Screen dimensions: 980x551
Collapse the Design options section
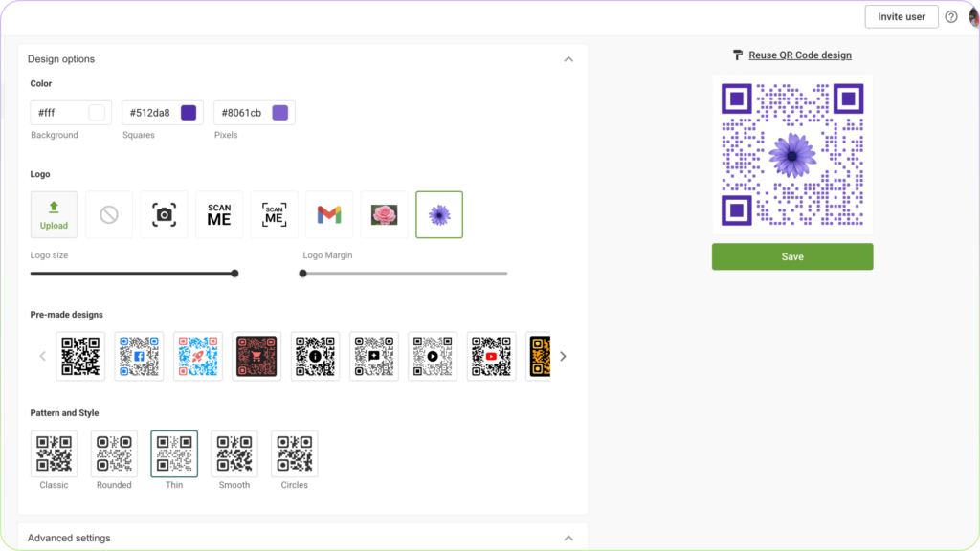click(568, 58)
